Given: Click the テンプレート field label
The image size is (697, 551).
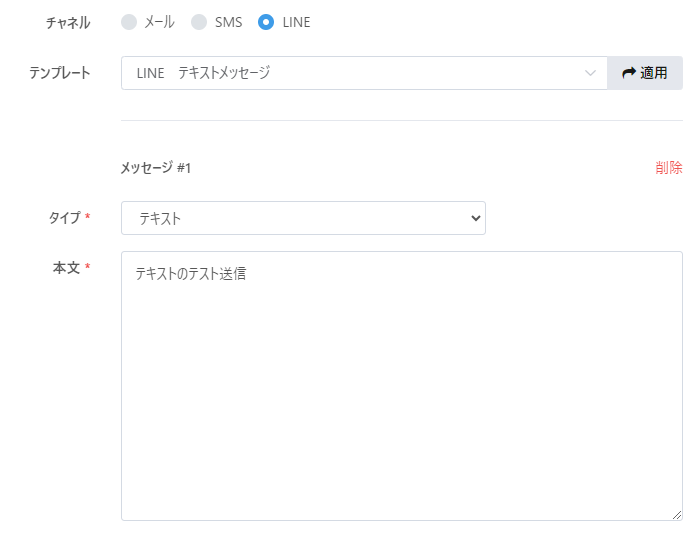Looking at the screenshot, I should click(60, 73).
